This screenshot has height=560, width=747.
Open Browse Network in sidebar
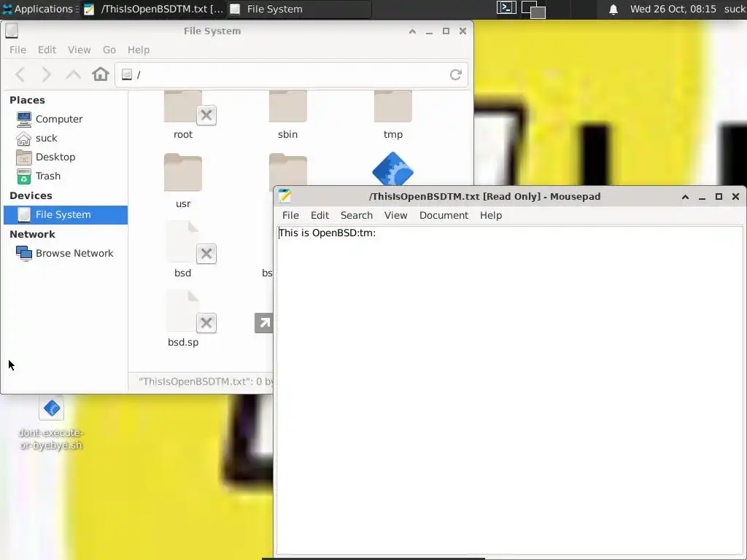point(64,253)
